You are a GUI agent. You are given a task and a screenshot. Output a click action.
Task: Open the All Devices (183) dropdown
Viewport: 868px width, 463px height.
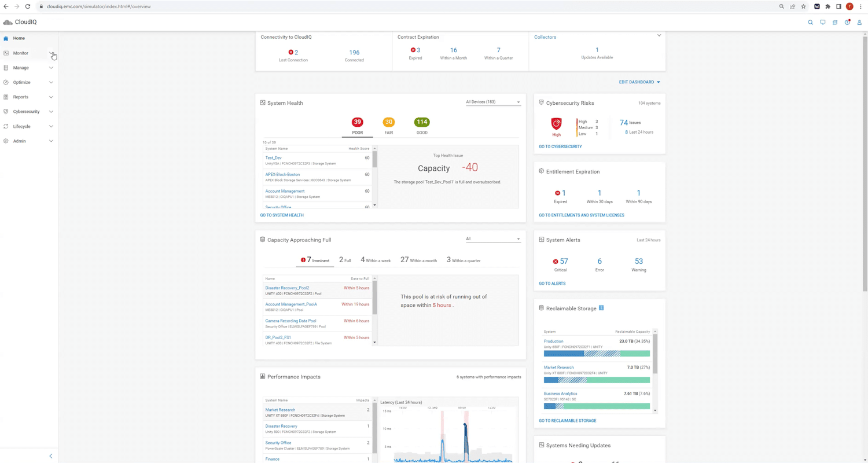click(493, 102)
